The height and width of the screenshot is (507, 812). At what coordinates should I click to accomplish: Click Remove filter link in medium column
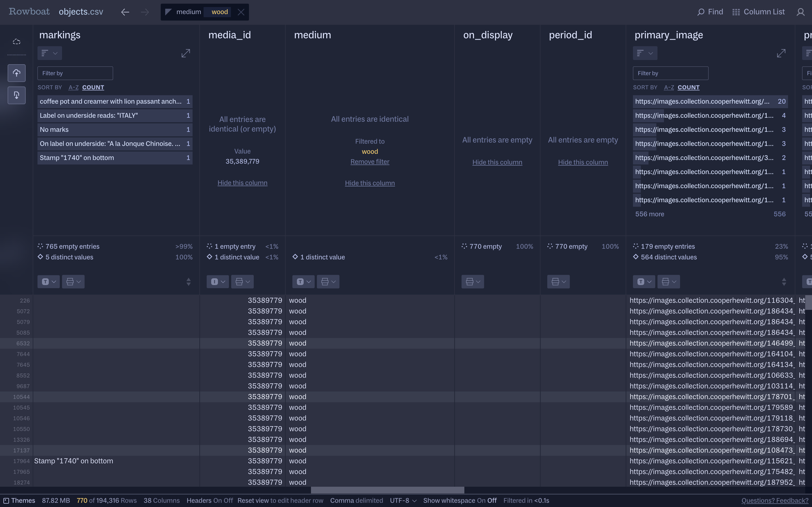point(370,162)
